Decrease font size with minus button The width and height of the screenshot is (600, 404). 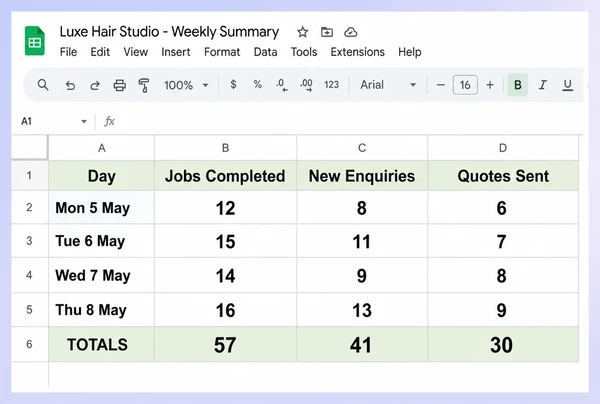(x=440, y=85)
